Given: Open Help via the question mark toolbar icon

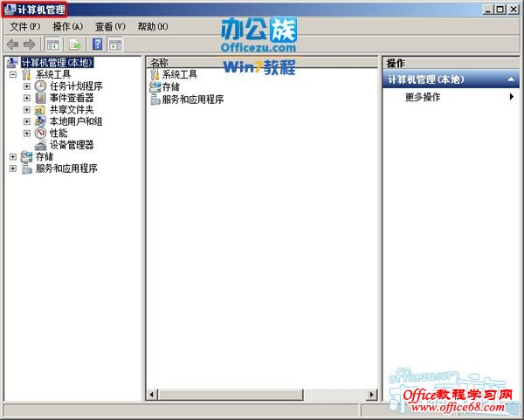Looking at the screenshot, I should (97, 45).
